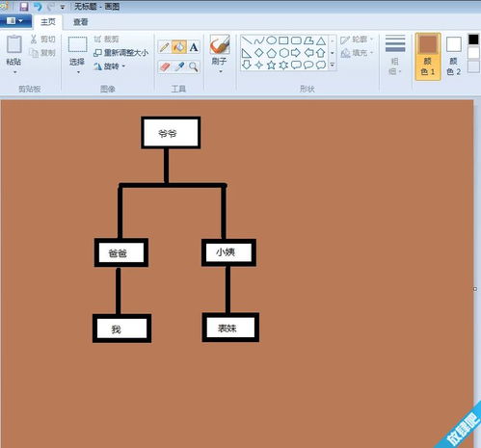Select the Pencil tool
The height and width of the screenshot is (448, 481).
(x=165, y=47)
